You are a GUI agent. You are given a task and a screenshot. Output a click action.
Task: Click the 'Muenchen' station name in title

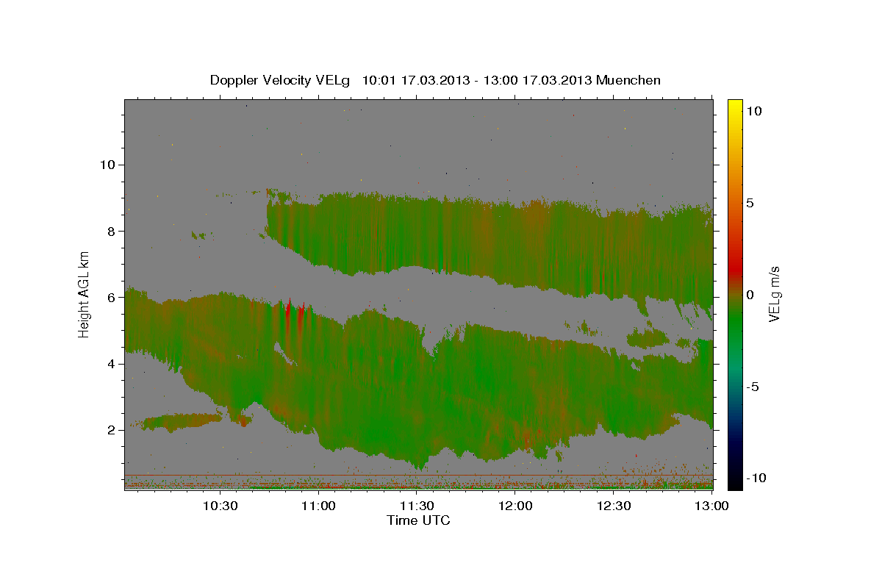point(628,80)
